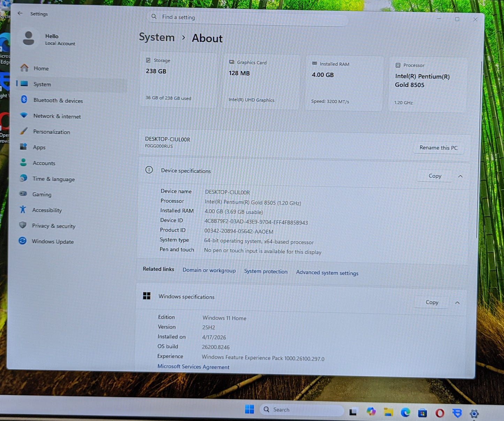Click the Gaming controller icon

click(23, 193)
